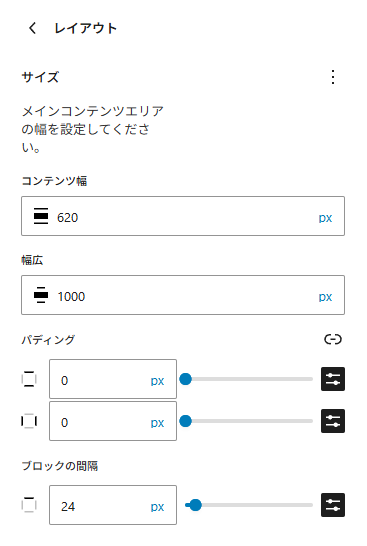367x546 pixels.
Task: Go back from the レイアウト panel
Action: coord(32,28)
